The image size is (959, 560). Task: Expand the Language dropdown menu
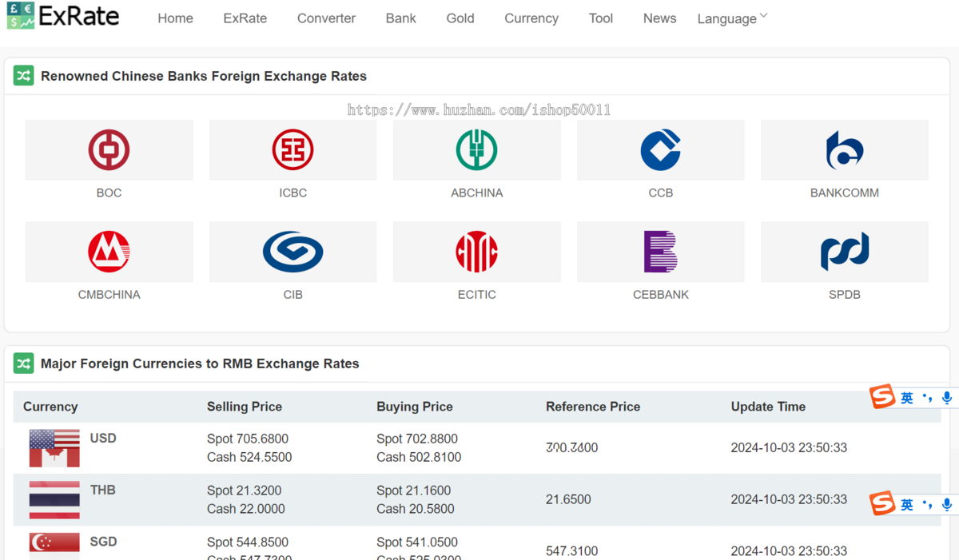point(732,18)
